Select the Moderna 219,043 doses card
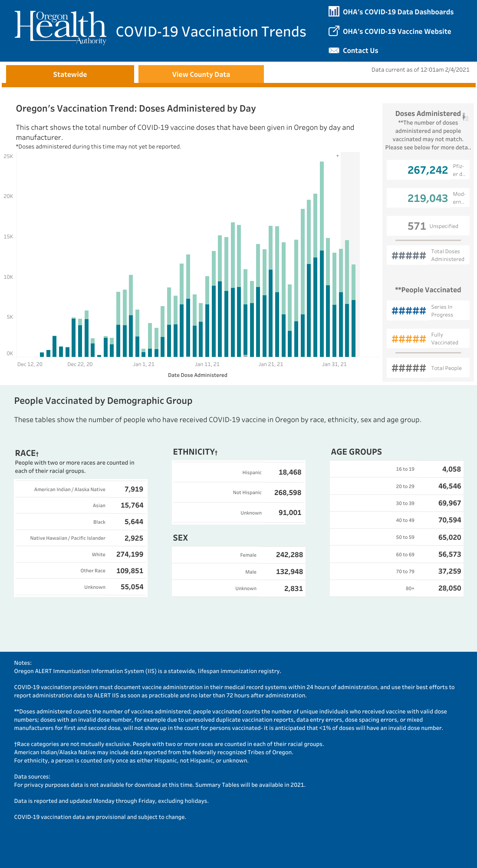This screenshot has height=868, width=477. (x=428, y=198)
